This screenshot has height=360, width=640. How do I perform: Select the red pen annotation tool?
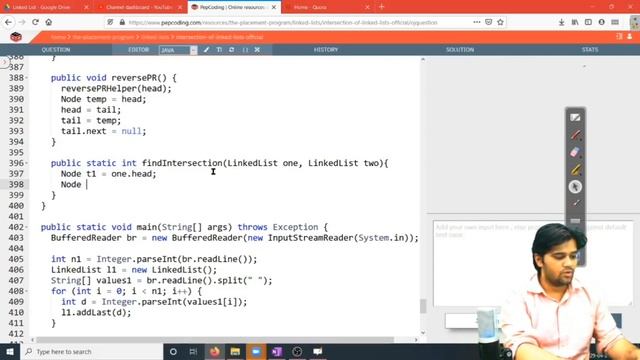575,135
